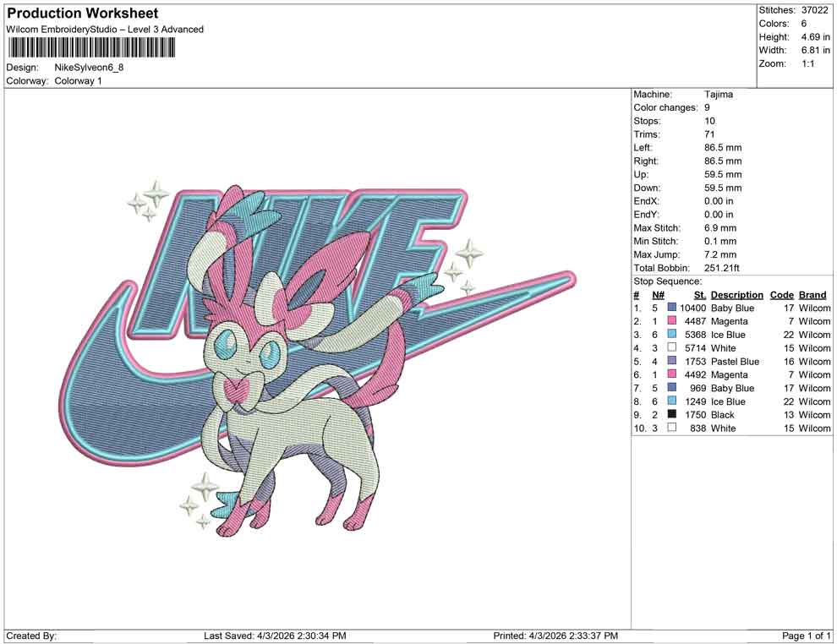Viewport: 837px width, 644px height.
Task: Click the Baby Blue color chip in row 1
Action: coord(672,308)
